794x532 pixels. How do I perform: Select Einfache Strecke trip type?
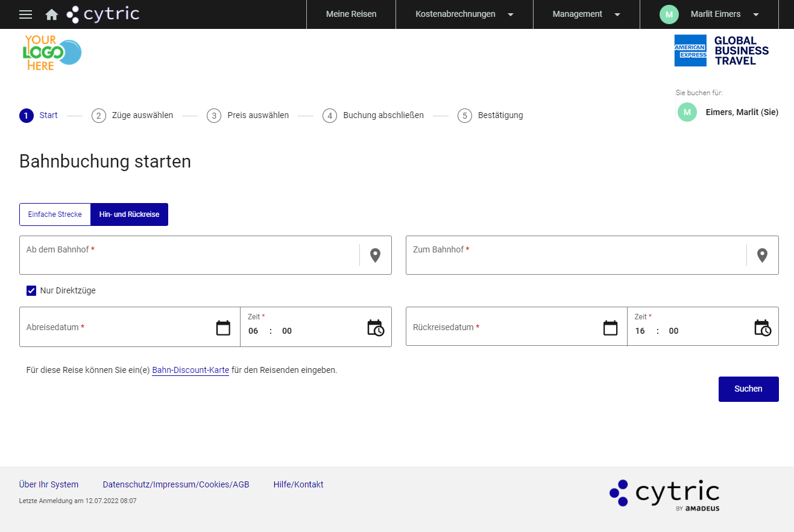pos(55,214)
